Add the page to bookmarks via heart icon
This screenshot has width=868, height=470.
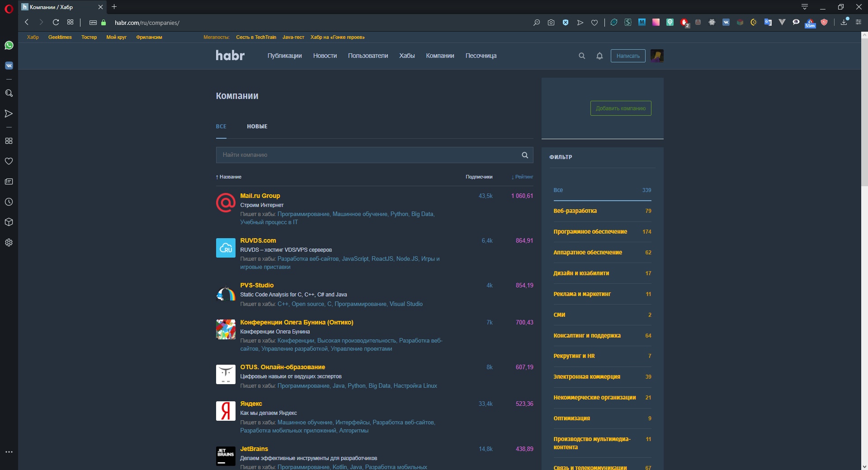click(x=594, y=23)
